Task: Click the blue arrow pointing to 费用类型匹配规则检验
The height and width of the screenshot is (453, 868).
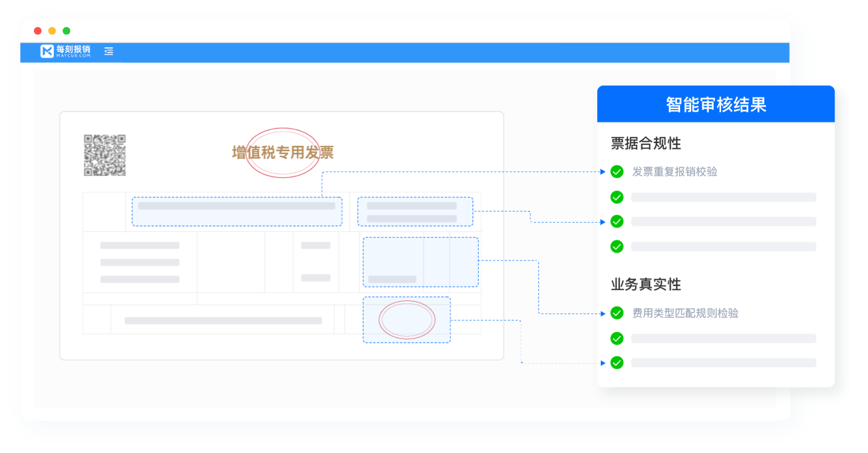Action: click(603, 314)
